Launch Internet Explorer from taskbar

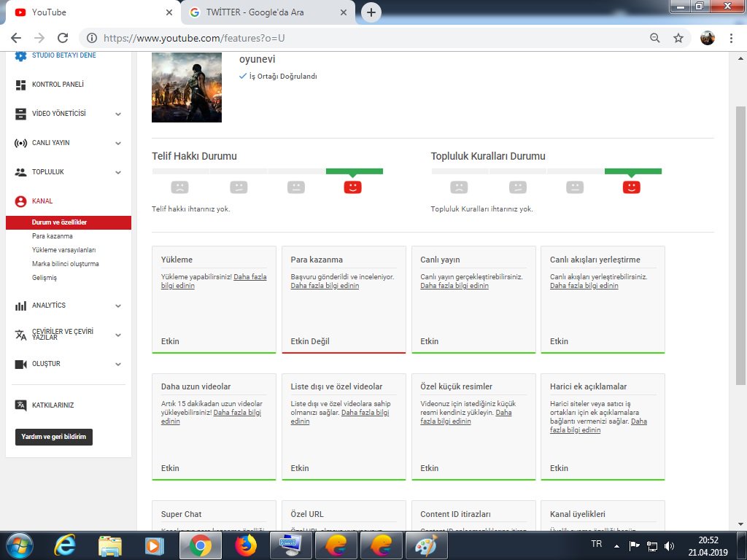[64, 545]
